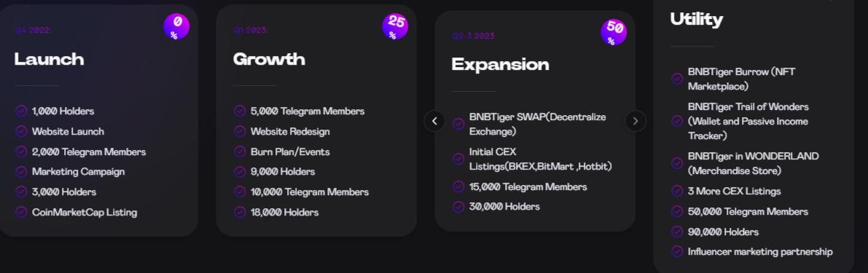868x273 pixels.
Task: Click the 50% badge on Expansion card
Action: click(614, 32)
